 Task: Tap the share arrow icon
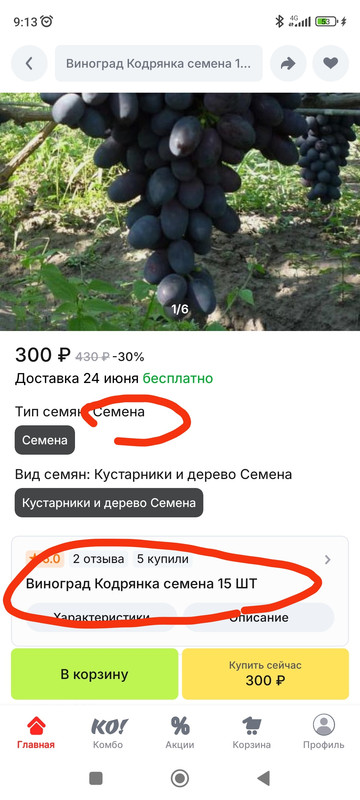click(x=288, y=63)
